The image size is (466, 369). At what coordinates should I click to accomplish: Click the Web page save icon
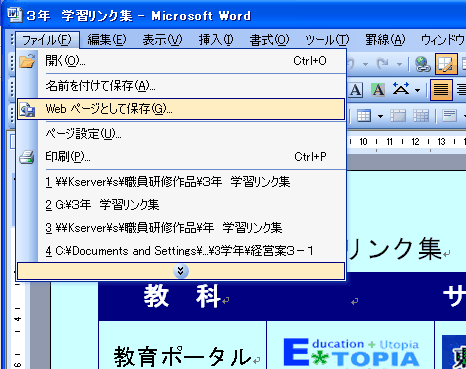point(27,109)
